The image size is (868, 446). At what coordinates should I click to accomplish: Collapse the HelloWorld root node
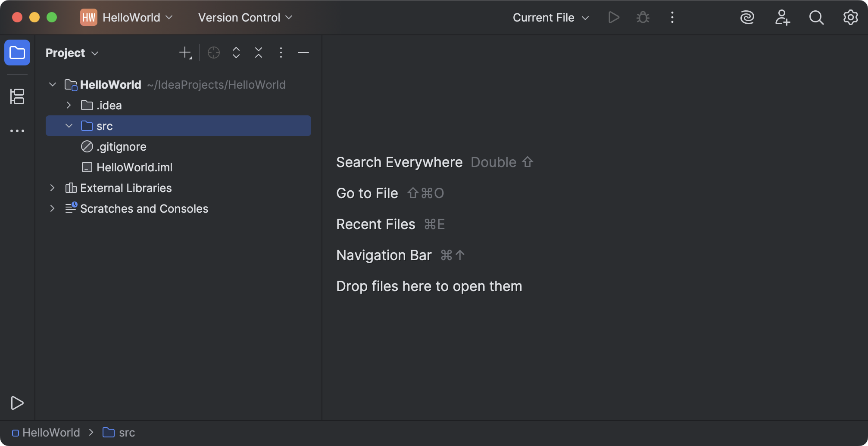pyautogui.click(x=53, y=84)
